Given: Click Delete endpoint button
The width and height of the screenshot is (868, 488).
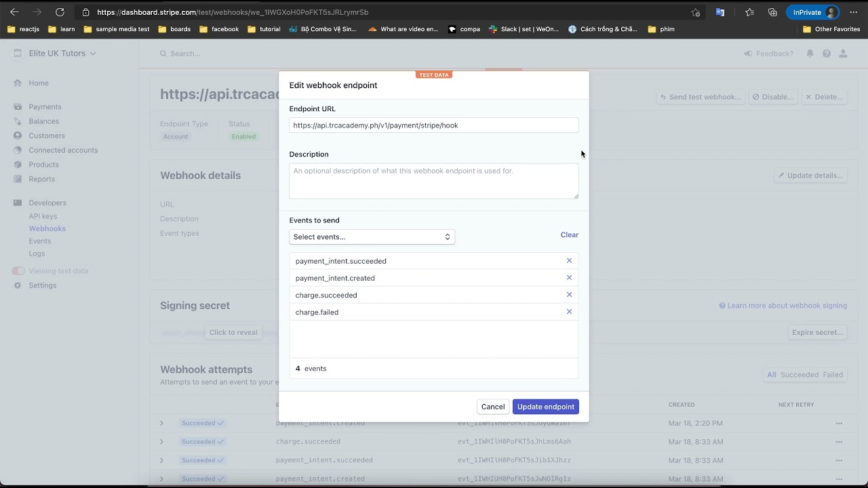Looking at the screenshot, I should 825,97.
